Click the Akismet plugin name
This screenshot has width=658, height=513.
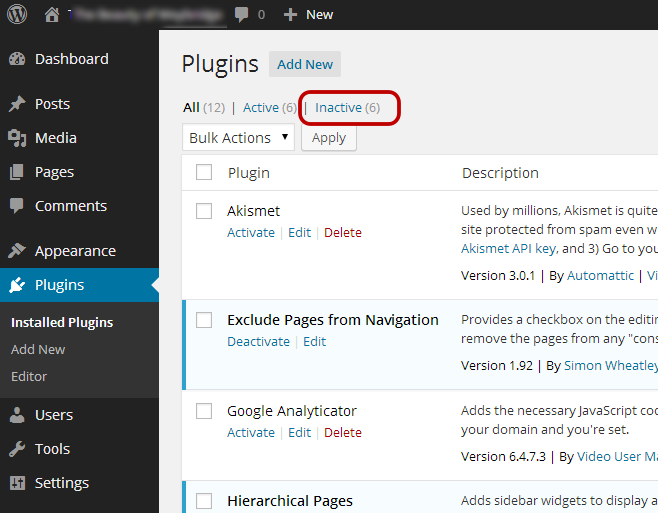pos(253,211)
